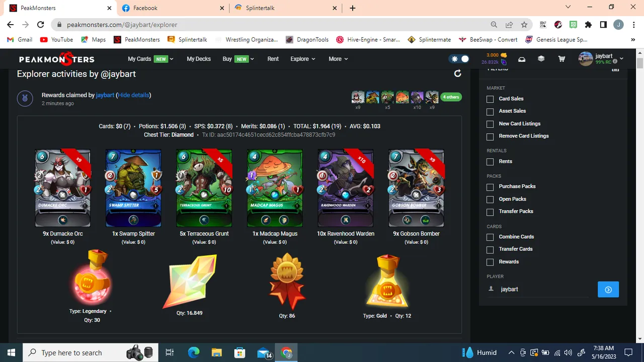Go back to the previous page
Screen dimensions: 644x362
[10, 25]
